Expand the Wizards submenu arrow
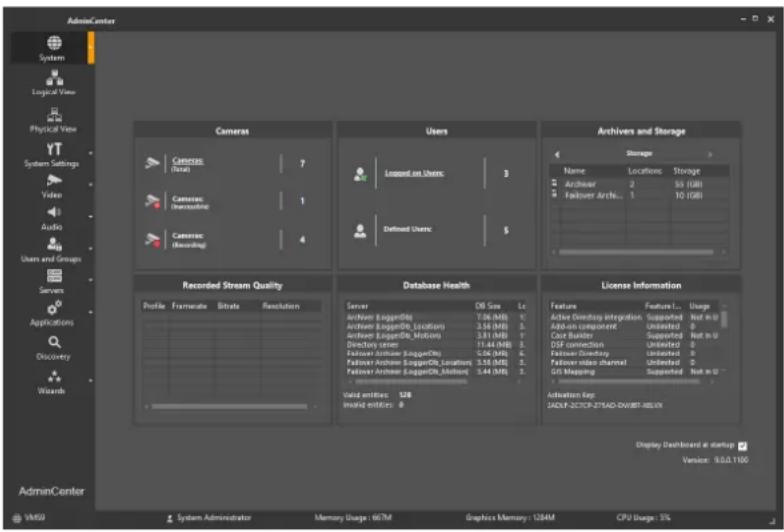The height and width of the screenshot is (532, 784). [91, 380]
